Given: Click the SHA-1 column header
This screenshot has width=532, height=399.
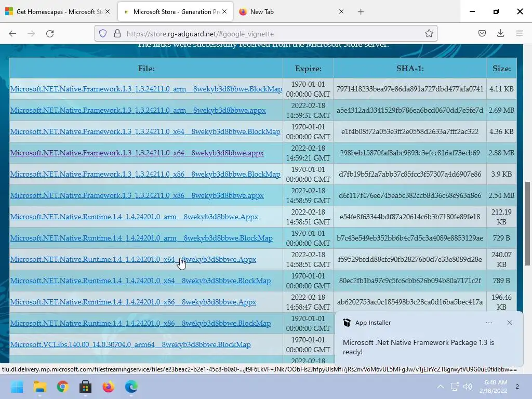Looking at the screenshot, I should click(410, 69).
